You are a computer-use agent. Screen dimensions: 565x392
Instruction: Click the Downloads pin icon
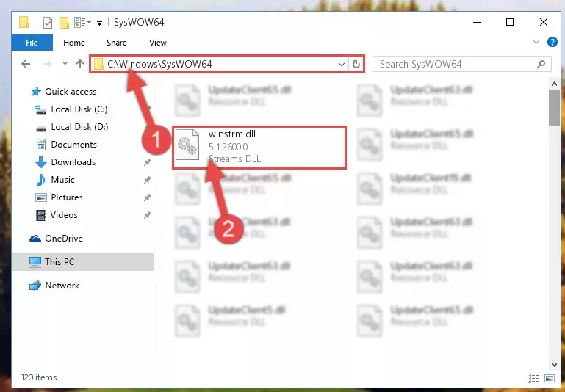147,162
